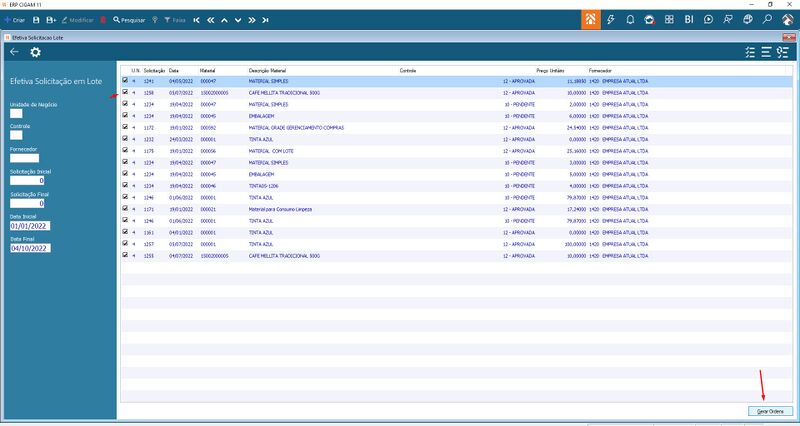
Task: Toggle checkbox for MATERIAL COM LOTE row
Action: (125, 151)
